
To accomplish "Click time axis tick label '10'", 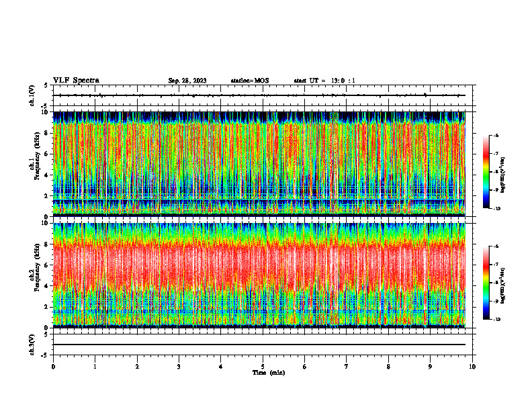I will (472, 367).
